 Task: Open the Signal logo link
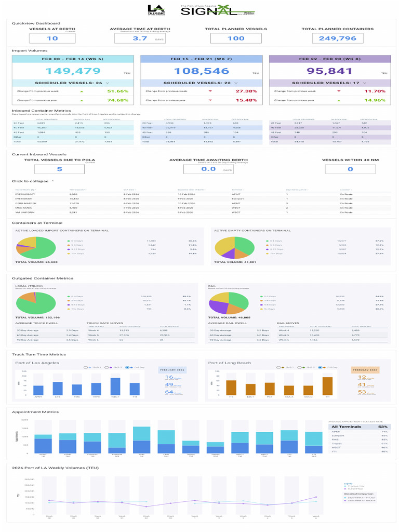(217, 10)
